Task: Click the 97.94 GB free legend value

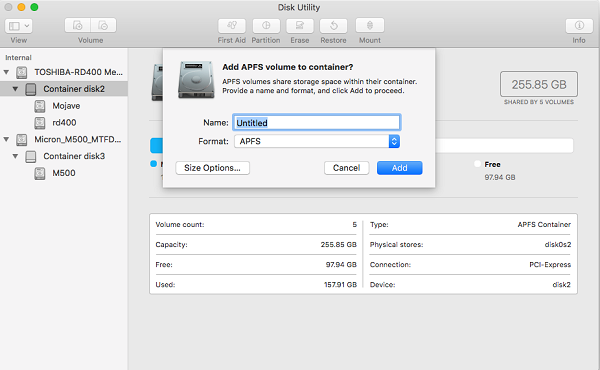Action: [x=500, y=178]
